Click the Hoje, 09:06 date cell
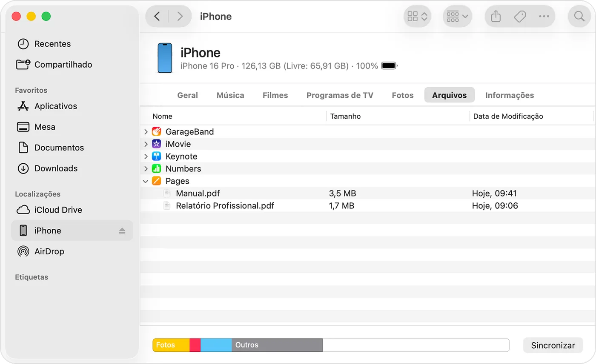Image resolution: width=596 pixels, height=364 pixels. coord(495,206)
